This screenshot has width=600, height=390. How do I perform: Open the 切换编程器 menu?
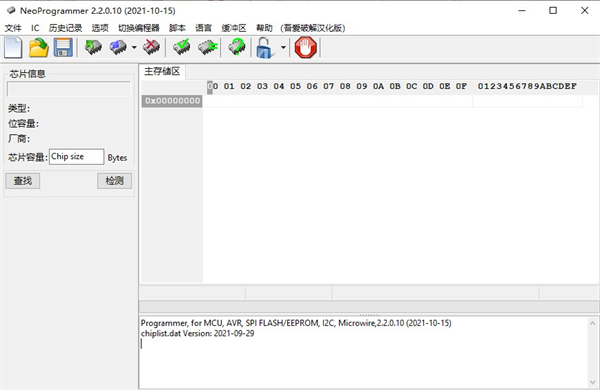tap(139, 28)
